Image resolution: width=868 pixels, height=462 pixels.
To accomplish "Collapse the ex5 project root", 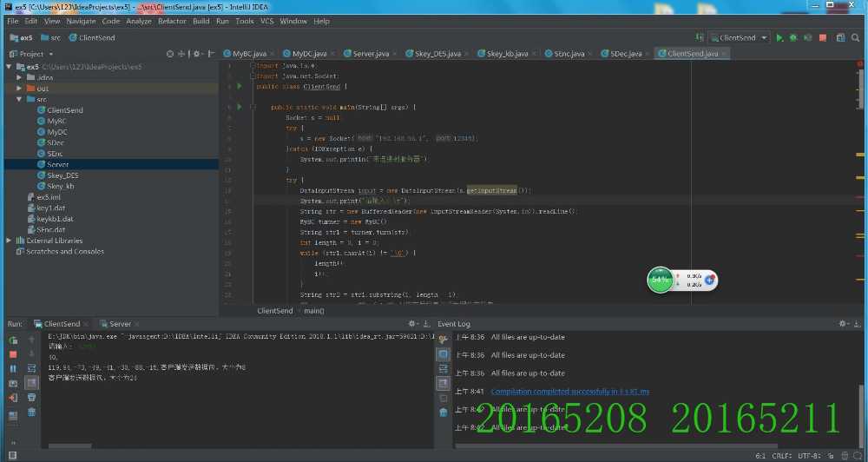I will point(9,67).
